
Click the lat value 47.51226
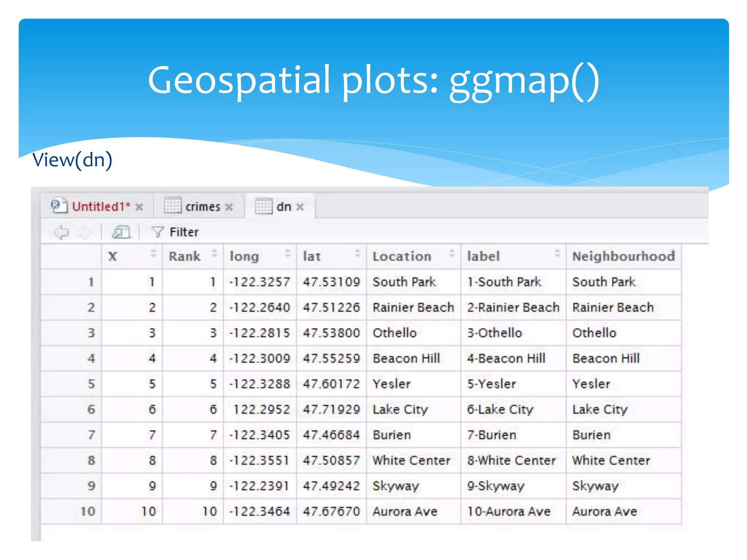(331, 307)
